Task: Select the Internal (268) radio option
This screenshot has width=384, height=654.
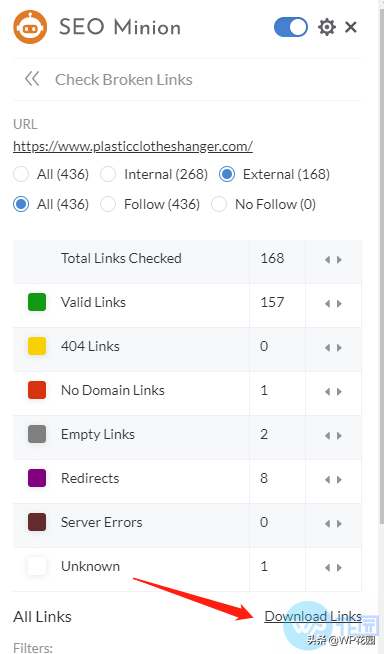Action: coord(108,174)
